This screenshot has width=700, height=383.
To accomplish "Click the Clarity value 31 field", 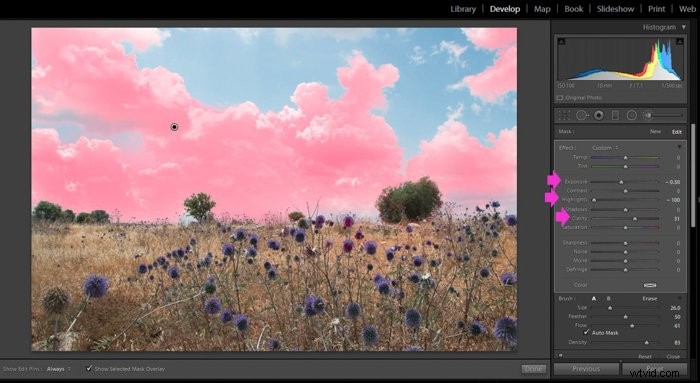I will click(x=677, y=219).
